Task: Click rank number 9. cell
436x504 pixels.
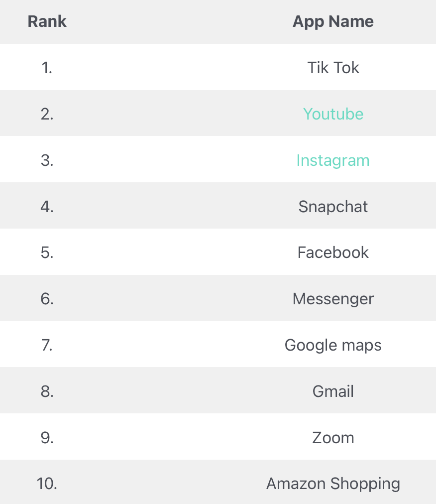Action: tap(47, 437)
